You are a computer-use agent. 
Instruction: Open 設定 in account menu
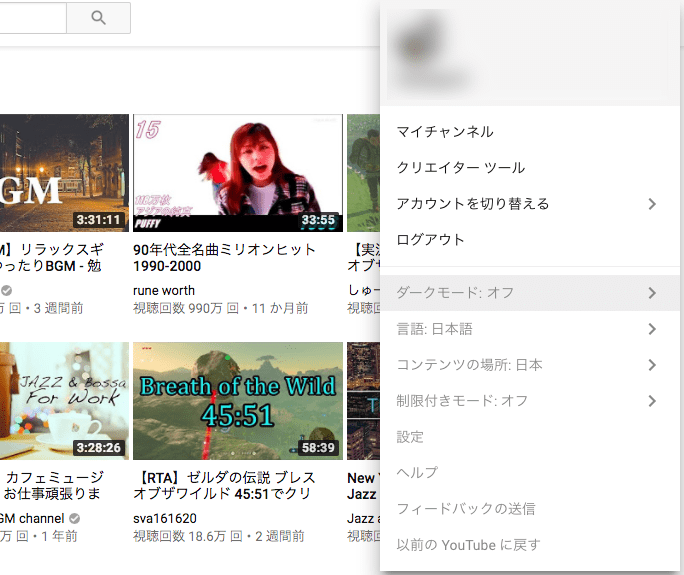click(530, 437)
